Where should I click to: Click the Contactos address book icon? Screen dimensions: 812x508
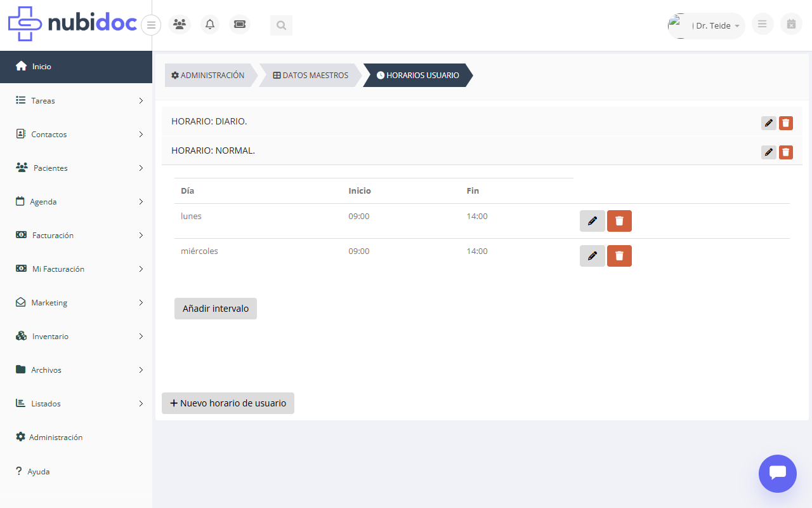click(x=20, y=134)
